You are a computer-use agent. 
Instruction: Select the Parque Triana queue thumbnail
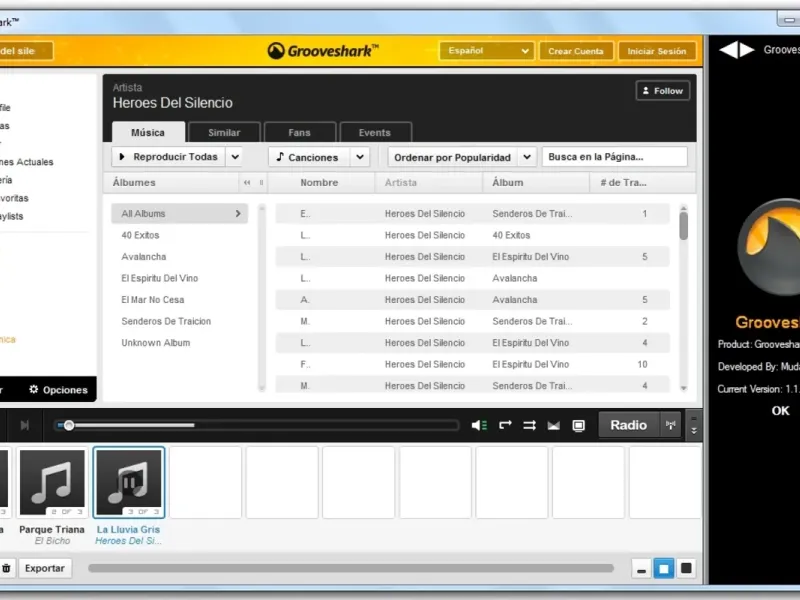point(52,482)
